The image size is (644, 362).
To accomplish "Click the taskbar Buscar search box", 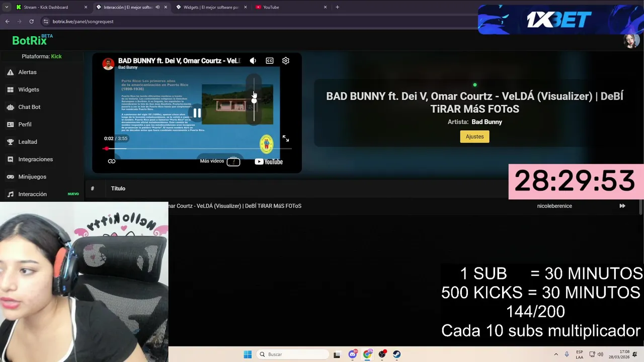I will pos(293,354).
